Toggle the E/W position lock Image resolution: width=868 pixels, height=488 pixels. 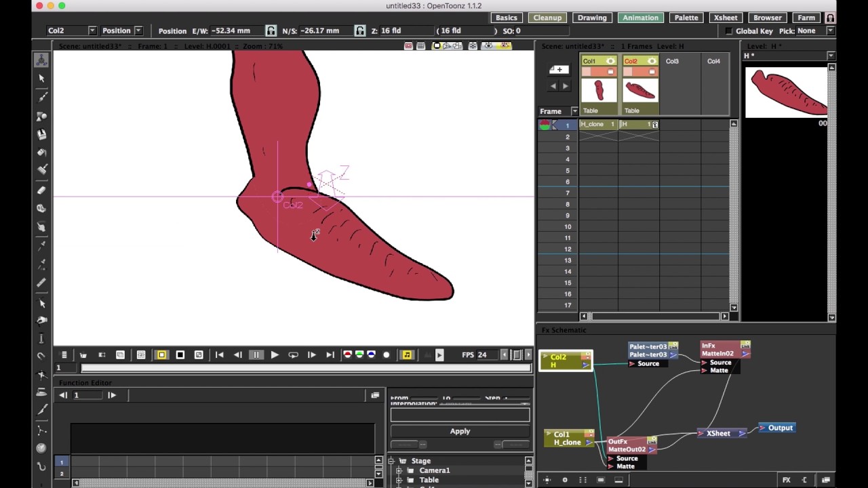[271, 30]
